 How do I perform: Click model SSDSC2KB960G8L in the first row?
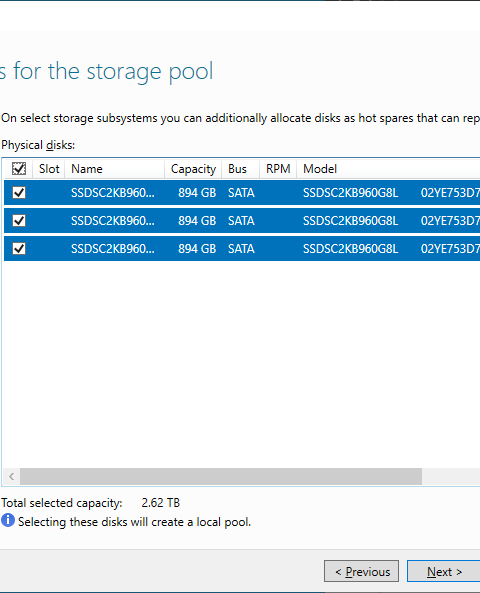tap(351, 193)
